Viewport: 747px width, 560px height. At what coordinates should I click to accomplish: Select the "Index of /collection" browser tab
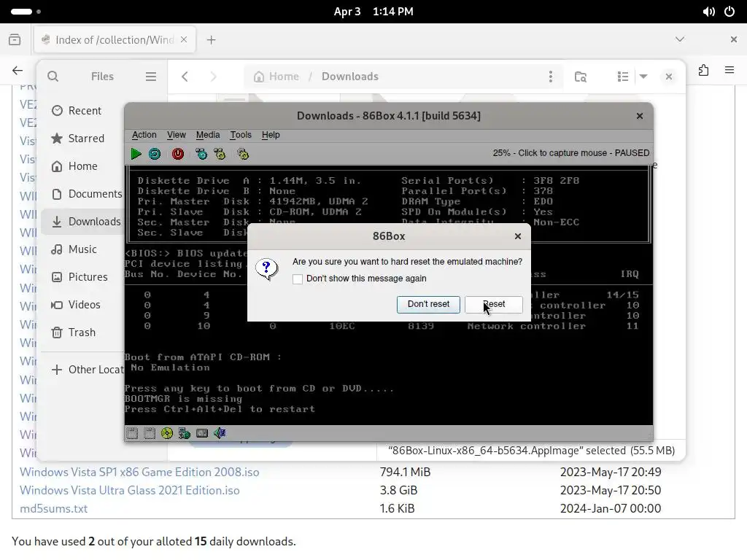(115, 40)
